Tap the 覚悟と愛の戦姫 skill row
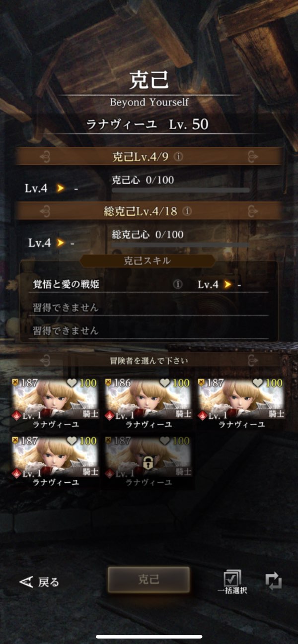 148,284
